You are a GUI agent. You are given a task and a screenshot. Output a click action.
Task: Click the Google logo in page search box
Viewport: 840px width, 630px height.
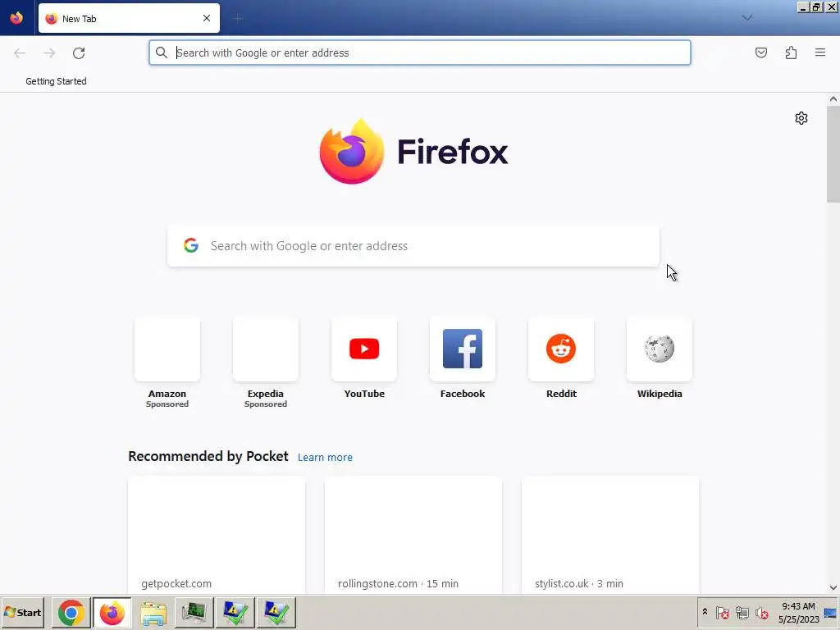tap(190, 245)
